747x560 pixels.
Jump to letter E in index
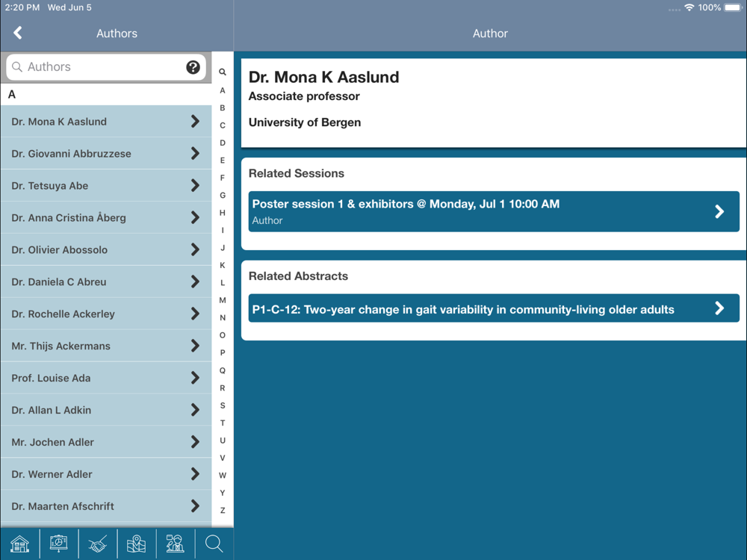(x=223, y=161)
